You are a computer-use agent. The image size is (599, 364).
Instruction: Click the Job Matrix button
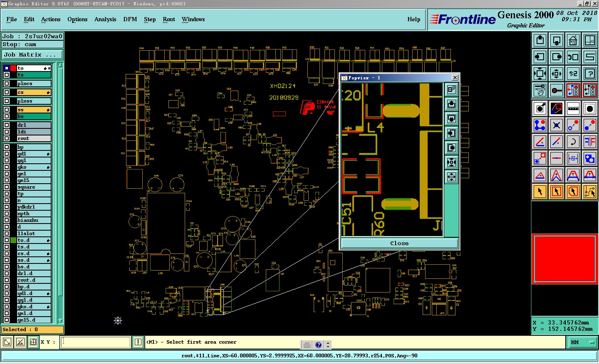(x=32, y=54)
